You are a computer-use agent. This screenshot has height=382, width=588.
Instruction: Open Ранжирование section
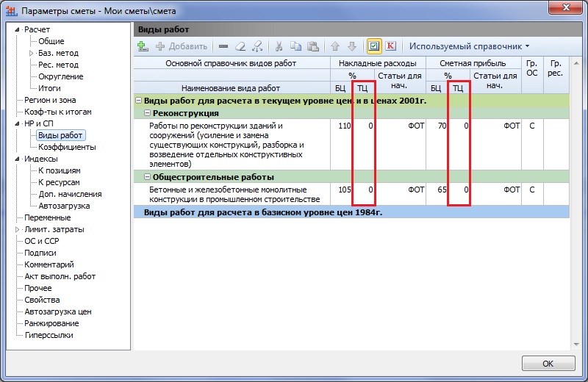click(x=51, y=323)
